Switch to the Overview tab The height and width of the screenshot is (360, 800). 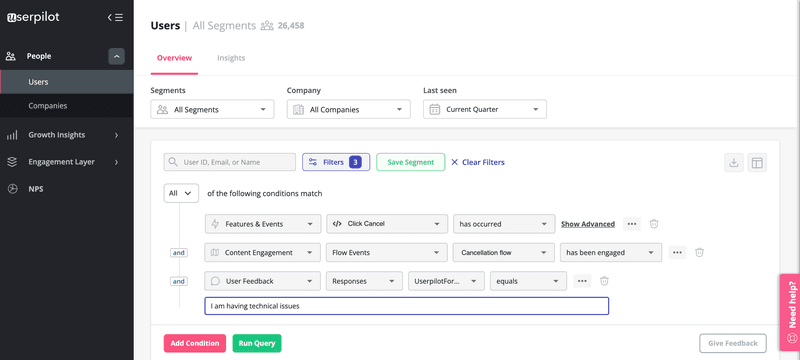[x=174, y=58]
